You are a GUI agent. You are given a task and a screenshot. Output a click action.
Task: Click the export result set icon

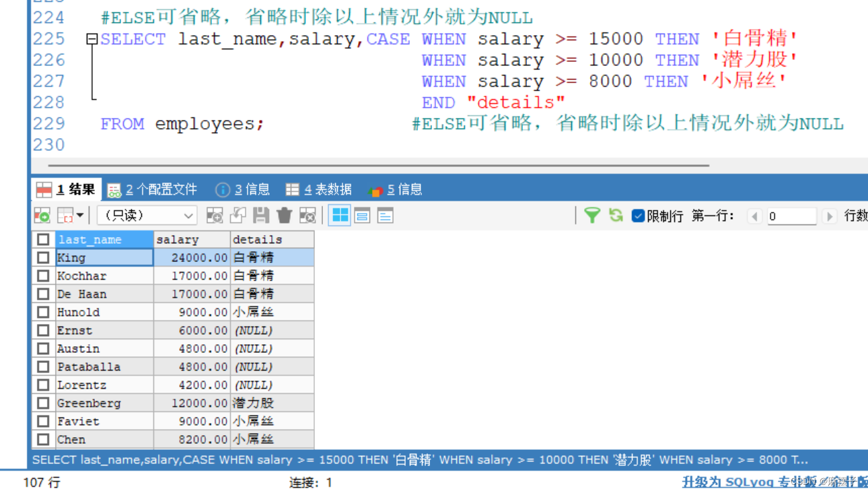pyautogui.click(x=42, y=216)
